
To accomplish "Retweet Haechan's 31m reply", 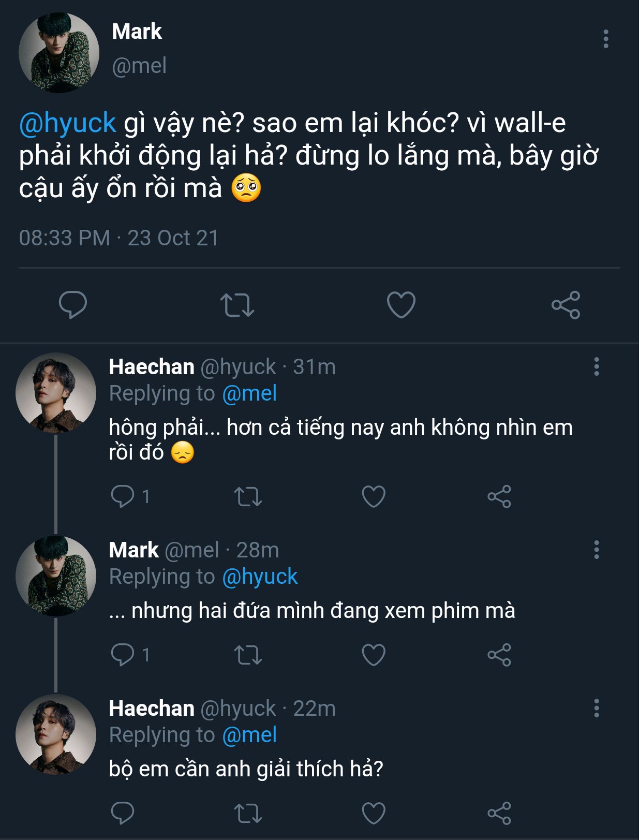I will pos(248,496).
